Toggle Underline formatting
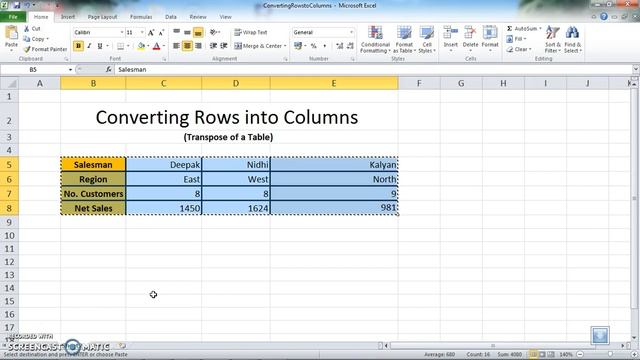This screenshot has width=640, height=360. (x=100, y=46)
